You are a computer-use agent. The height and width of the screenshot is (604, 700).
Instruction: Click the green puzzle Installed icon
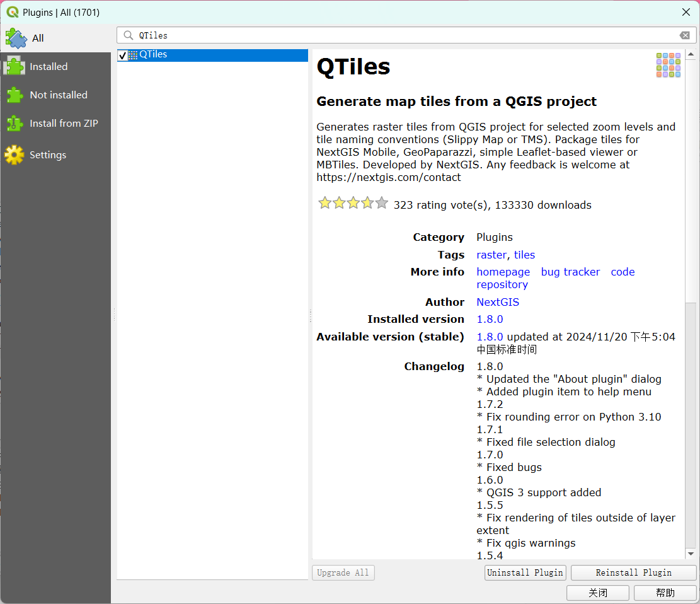click(14, 67)
